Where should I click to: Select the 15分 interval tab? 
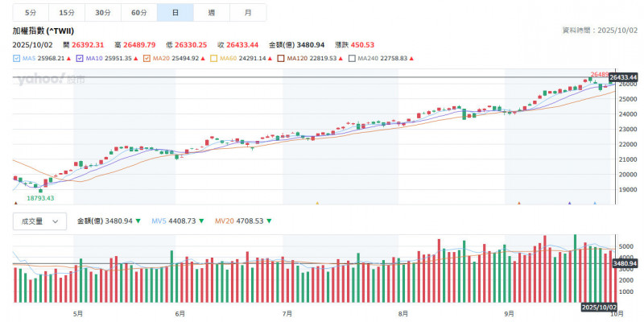pos(67,13)
